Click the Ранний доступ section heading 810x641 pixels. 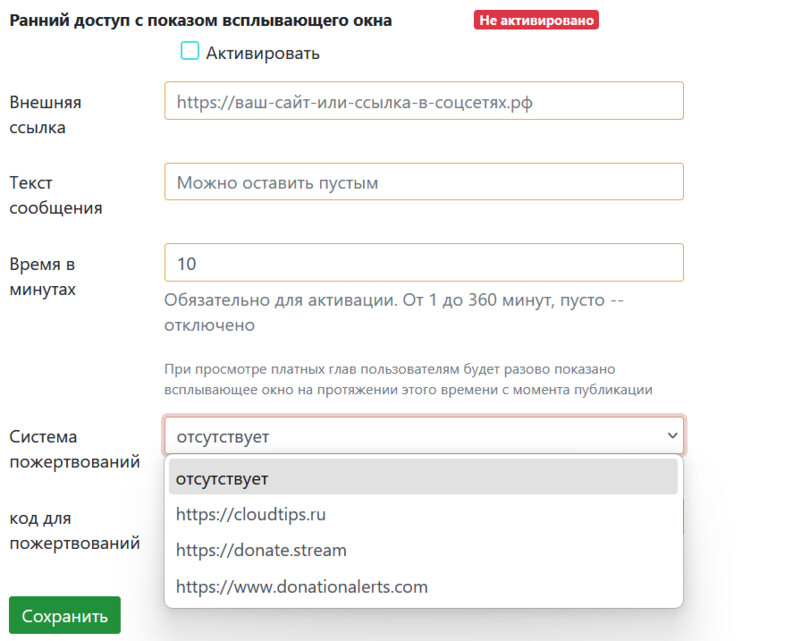click(x=200, y=20)
